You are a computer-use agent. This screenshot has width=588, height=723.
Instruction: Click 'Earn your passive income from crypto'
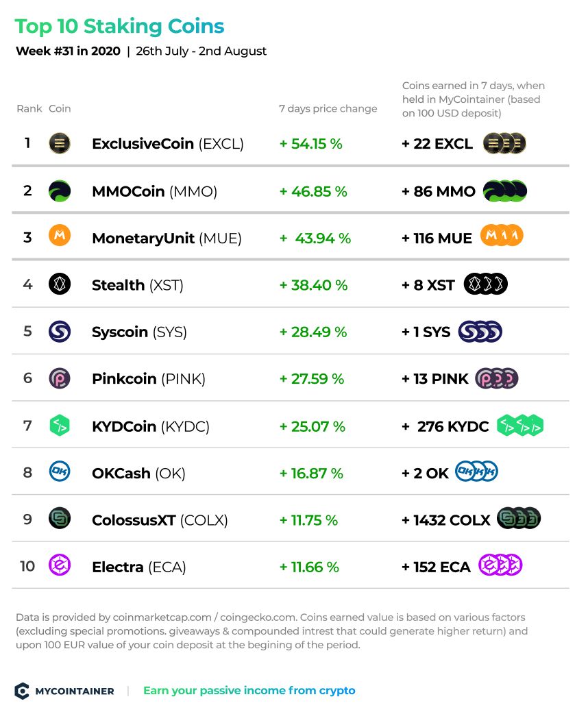pos(249,690)
